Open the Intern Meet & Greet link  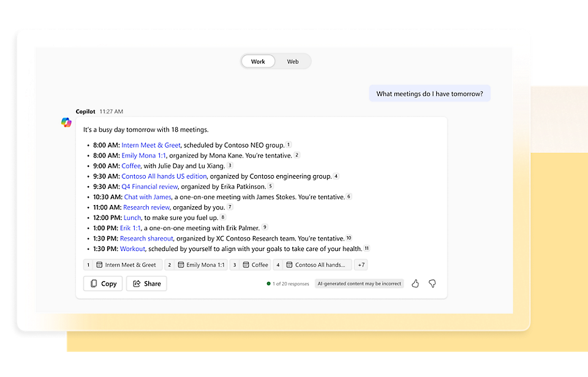coord(151,145)
